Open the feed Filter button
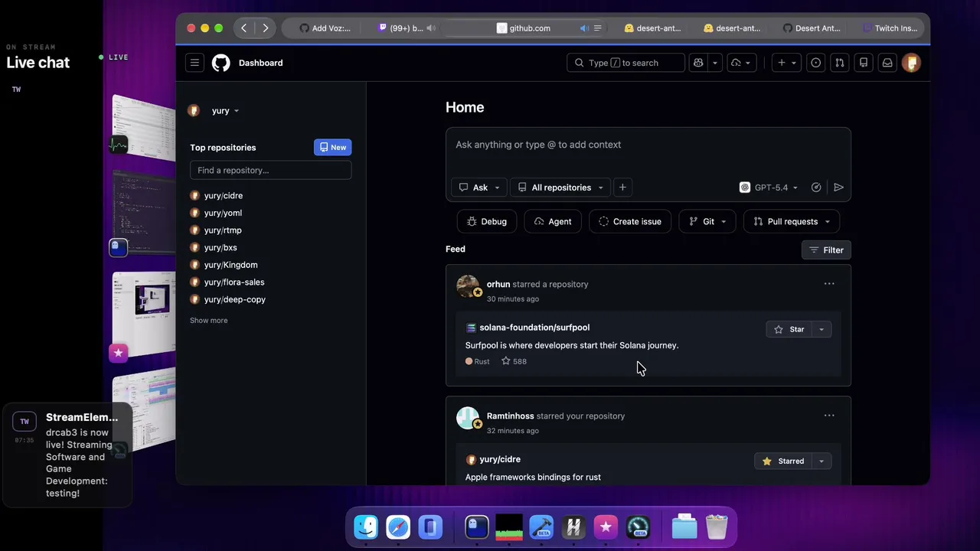980x551 pixels. point(826,250)
